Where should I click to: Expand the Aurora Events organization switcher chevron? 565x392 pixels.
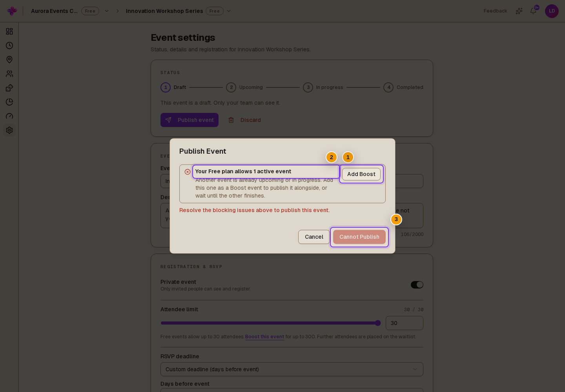[107, 11]
